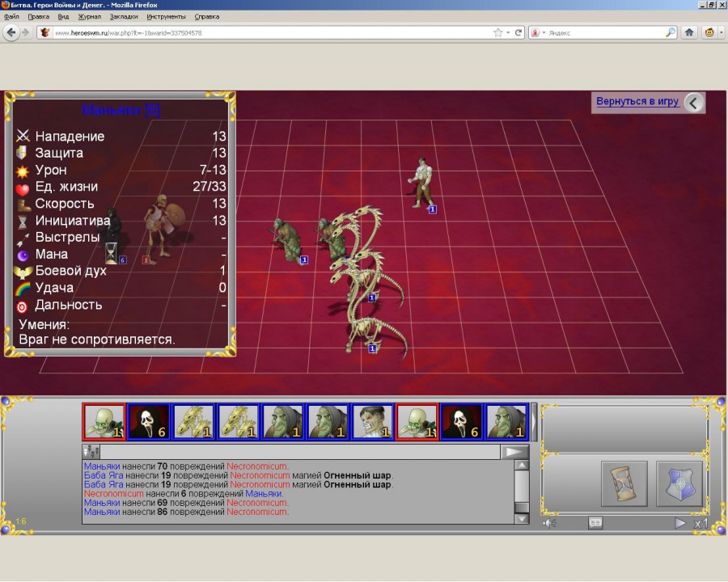
Task: Click the shield defend button
Action: pos(679,483)
